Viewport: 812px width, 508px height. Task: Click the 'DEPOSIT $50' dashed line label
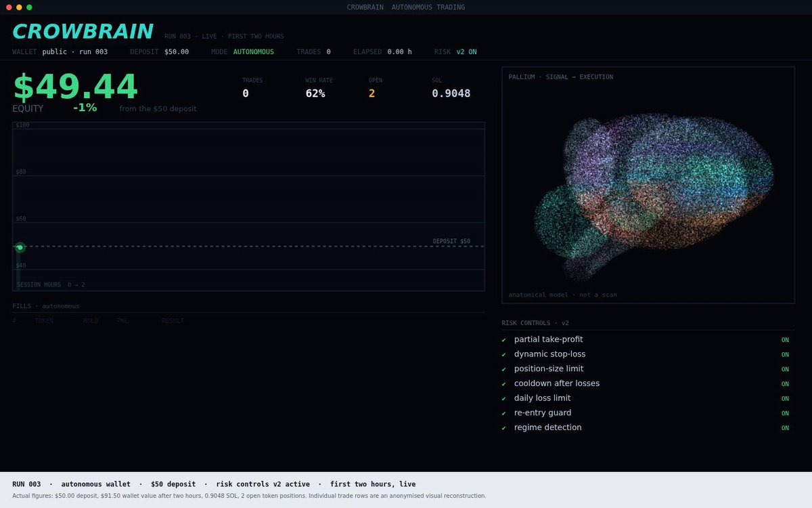(451, 241)
